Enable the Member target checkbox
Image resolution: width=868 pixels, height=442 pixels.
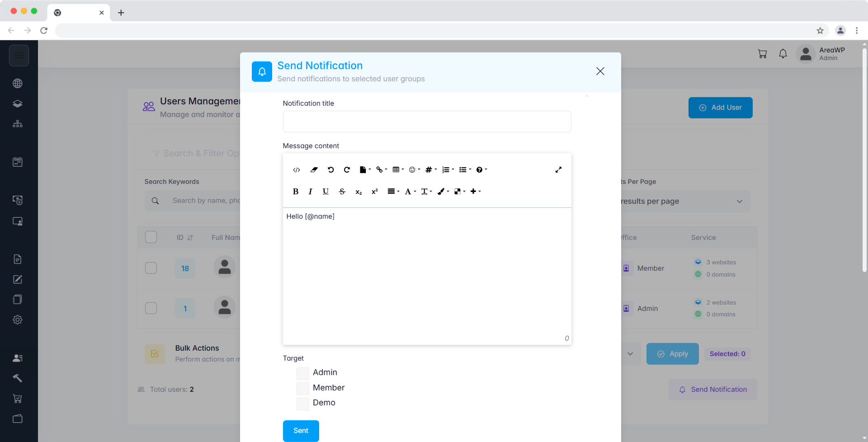coord(302,388)
